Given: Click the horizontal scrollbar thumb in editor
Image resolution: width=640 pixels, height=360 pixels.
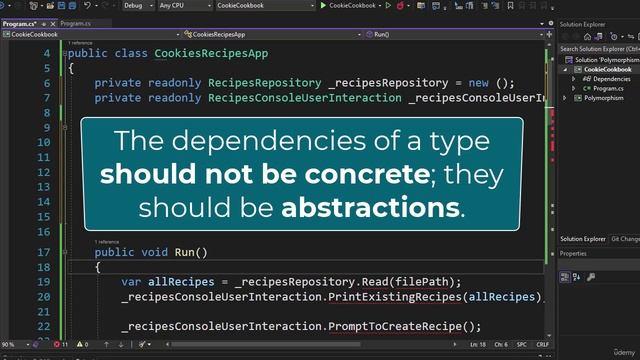Looking at the screenshot, I should (x=266, y=344).
